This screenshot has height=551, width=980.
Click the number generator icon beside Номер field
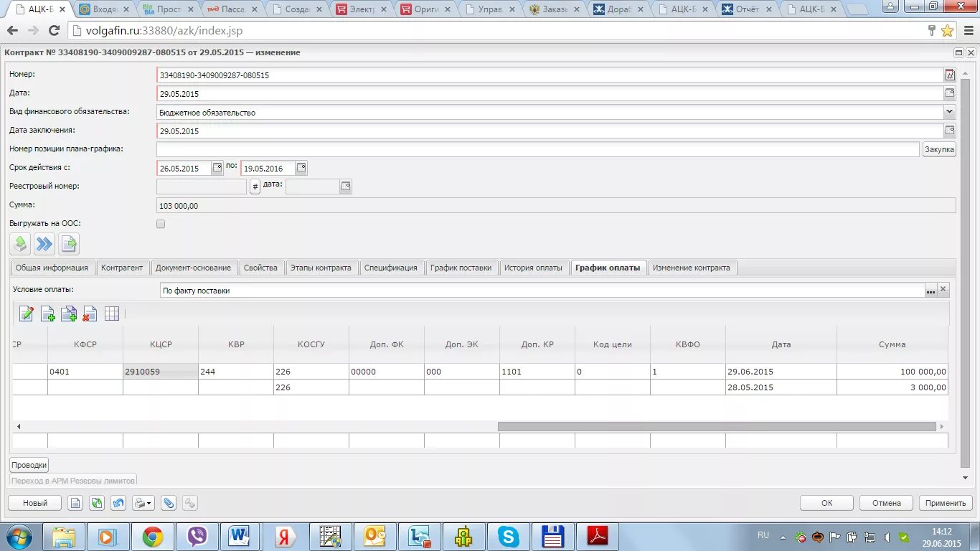[x=950, y=75]
